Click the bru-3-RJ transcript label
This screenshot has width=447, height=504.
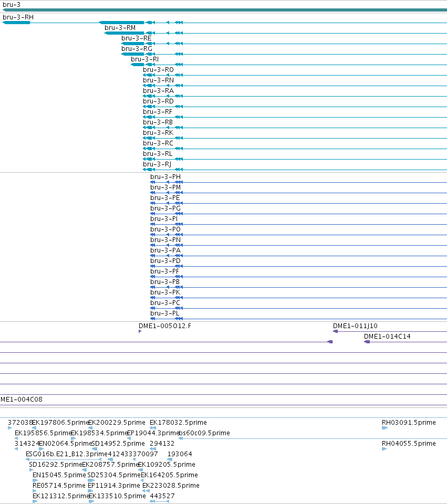(157, 164)
